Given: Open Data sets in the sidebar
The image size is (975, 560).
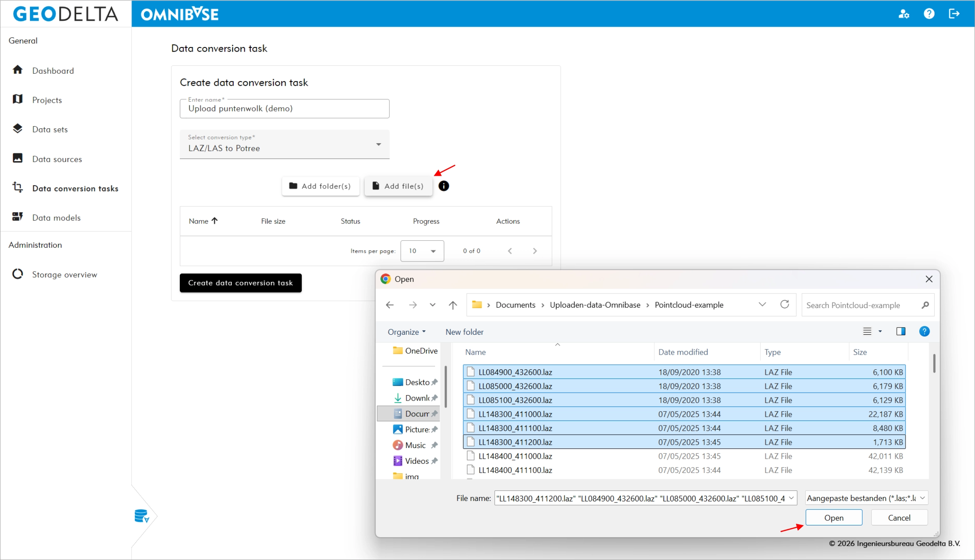Looking at the screenshot, I should pos(50,129).
